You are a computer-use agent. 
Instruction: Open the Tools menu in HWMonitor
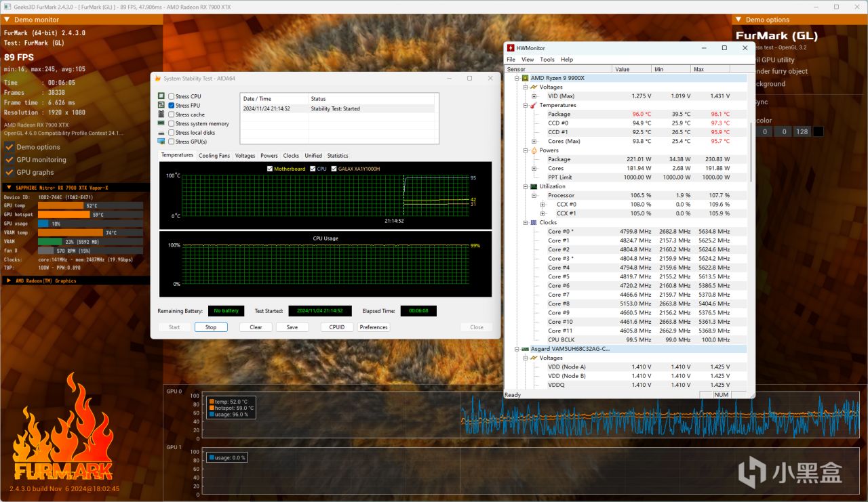(x=547, y=60)
